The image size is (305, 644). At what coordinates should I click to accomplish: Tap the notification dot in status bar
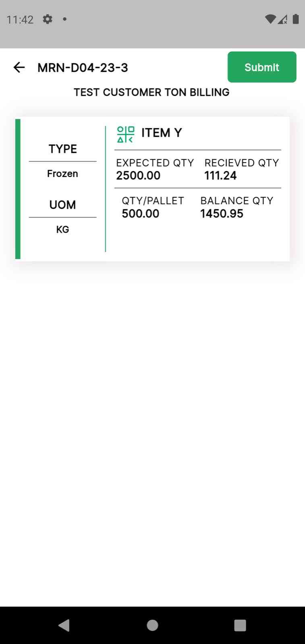pos(64,19)
